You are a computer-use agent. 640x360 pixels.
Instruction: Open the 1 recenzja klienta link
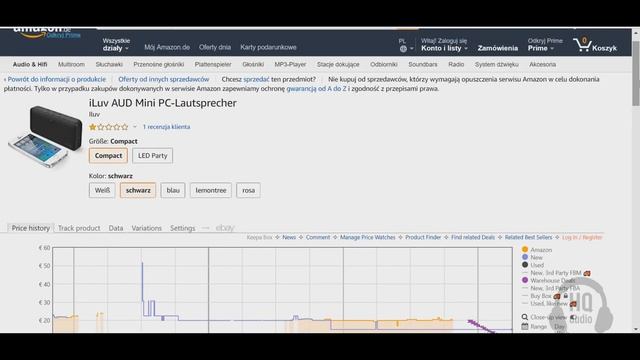pyautogui.click(x=166, y=127)
